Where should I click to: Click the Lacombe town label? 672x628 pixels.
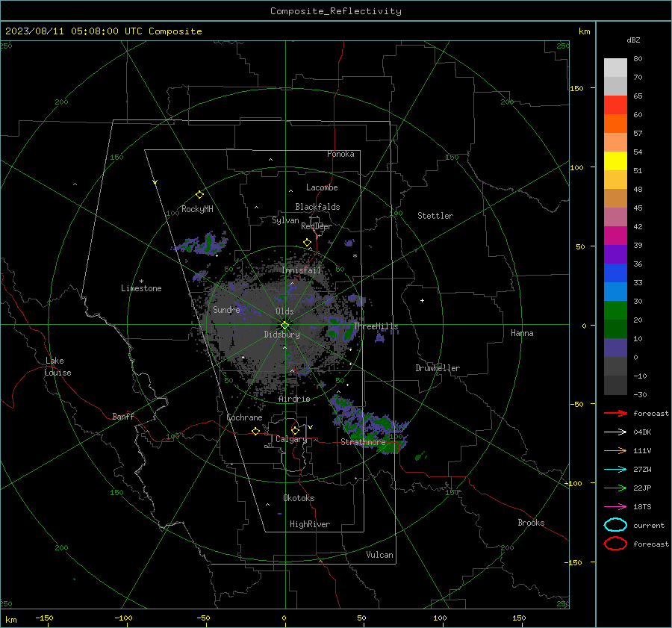pyautogui.click(x=322, y=187)
